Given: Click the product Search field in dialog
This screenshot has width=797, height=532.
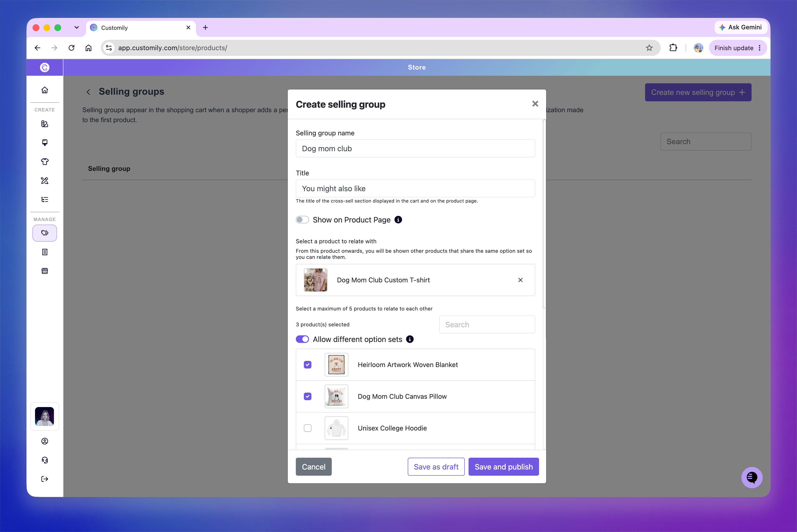Looking at the screenshot, I should 487,325.
